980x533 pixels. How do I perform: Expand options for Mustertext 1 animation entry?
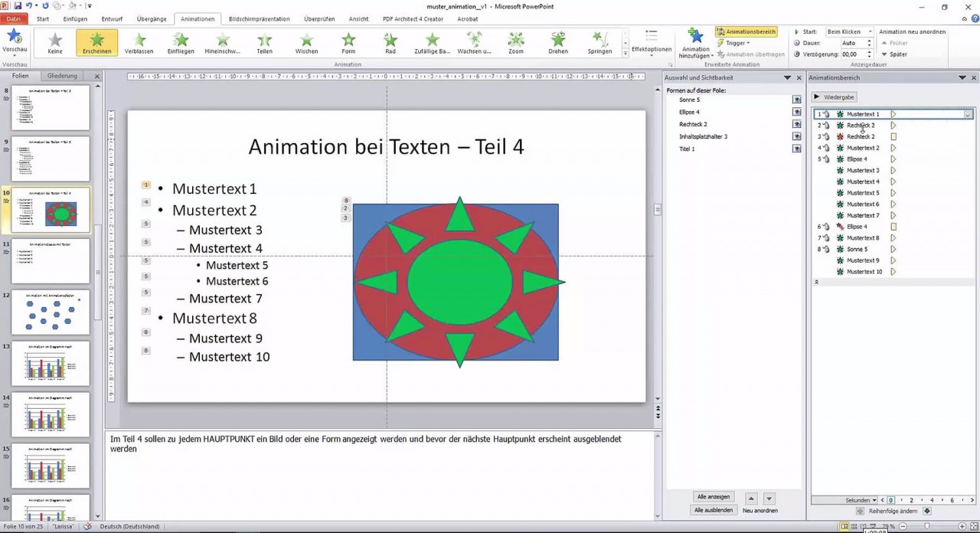tap(967, 113)
